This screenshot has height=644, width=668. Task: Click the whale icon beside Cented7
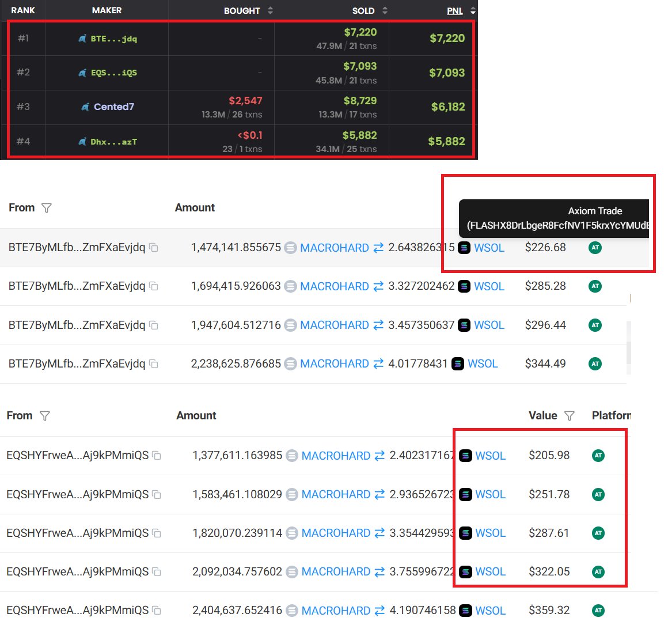pos(85,107)
